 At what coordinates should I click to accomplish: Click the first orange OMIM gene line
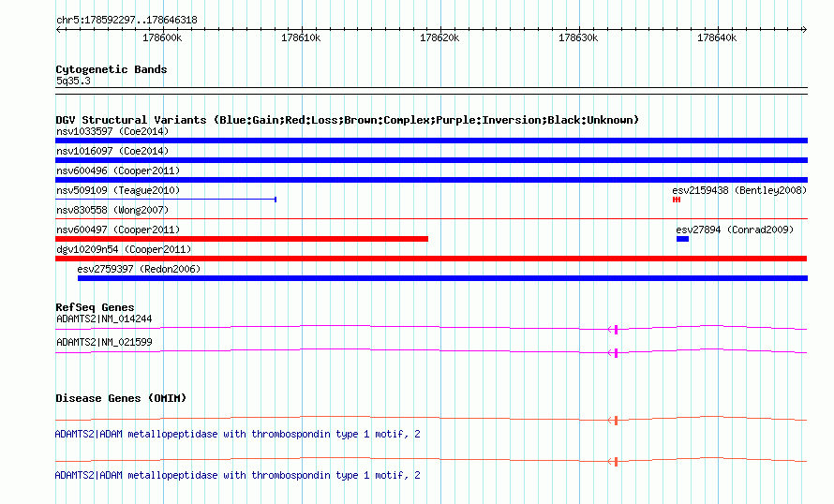pyautogui.click(x=431, y=419)
